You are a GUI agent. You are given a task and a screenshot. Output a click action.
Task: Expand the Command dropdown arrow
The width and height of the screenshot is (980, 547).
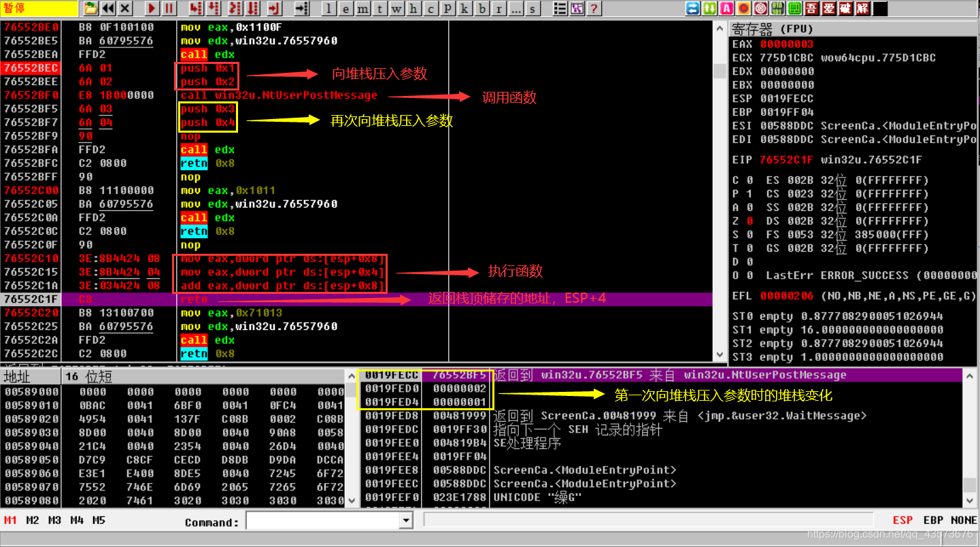pyautogui.click(x=406, y=521)
